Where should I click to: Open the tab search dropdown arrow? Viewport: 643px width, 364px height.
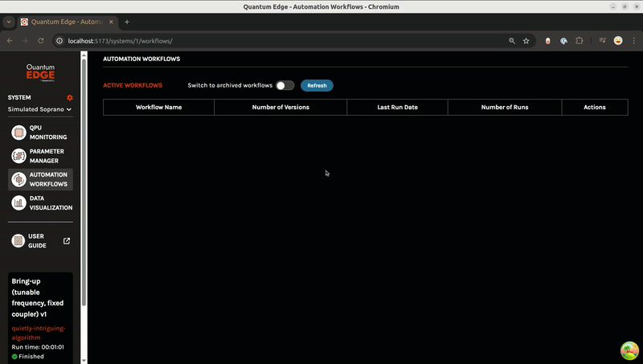pyautogui.click(x=9, y=22)
